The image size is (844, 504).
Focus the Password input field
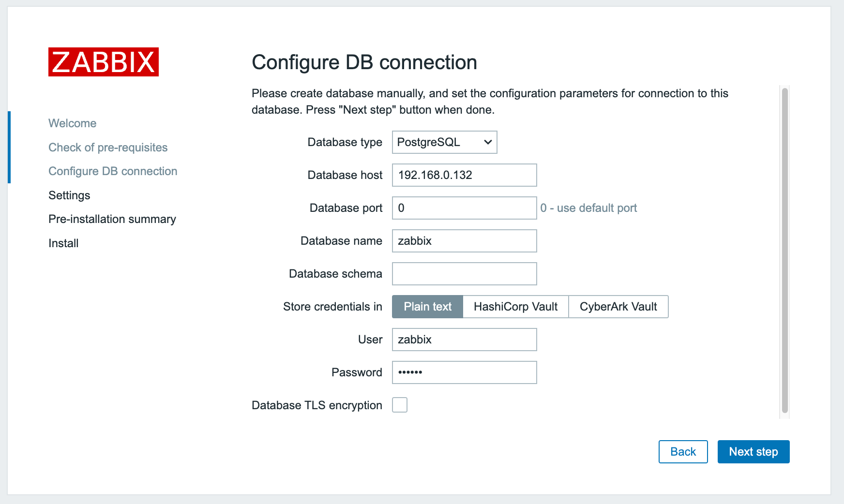coord(464,372)
